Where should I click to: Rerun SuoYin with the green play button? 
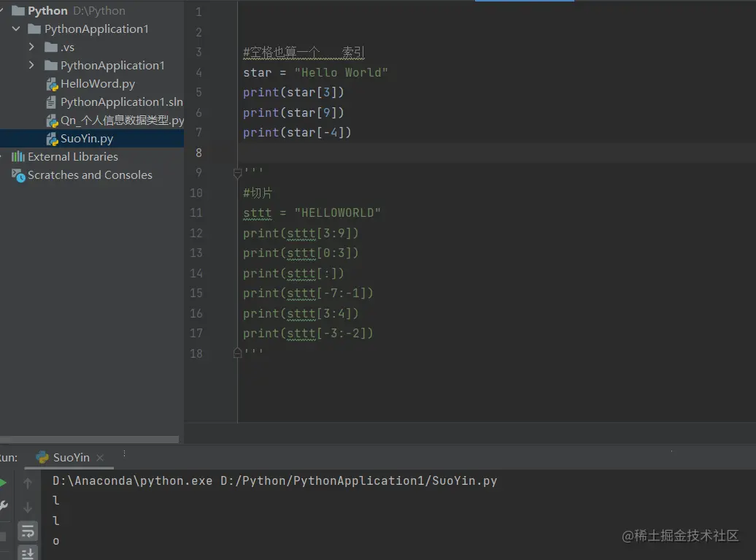(x=3, y=483)
